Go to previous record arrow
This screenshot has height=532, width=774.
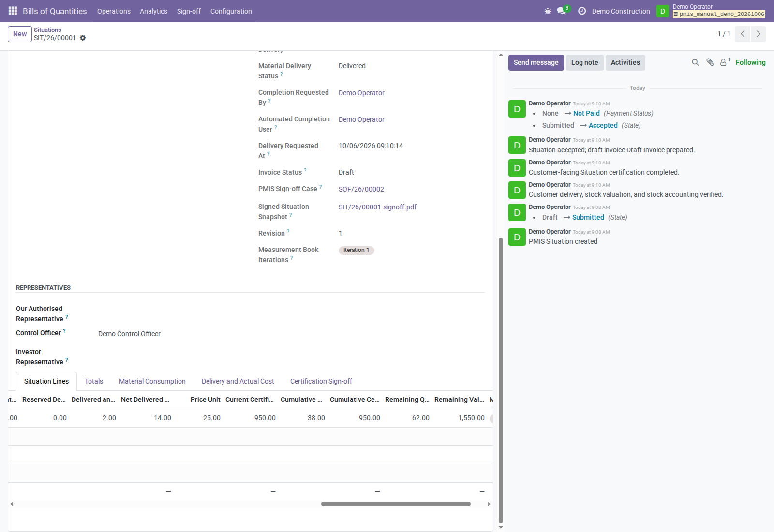click(x=743, y=34)
